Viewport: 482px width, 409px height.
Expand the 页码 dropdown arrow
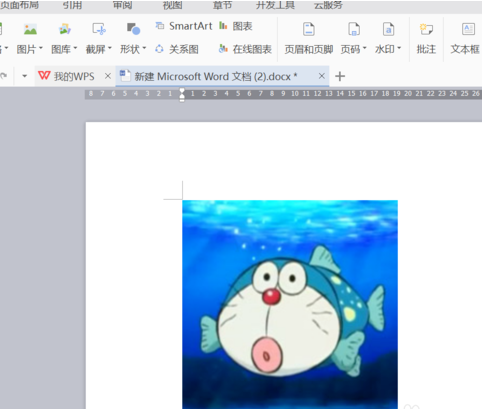(365, 49)
